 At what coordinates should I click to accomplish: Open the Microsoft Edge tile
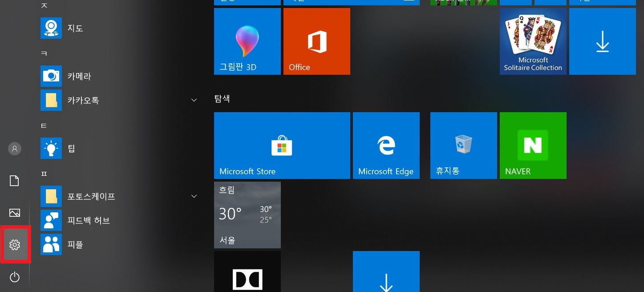coord(386,146)
